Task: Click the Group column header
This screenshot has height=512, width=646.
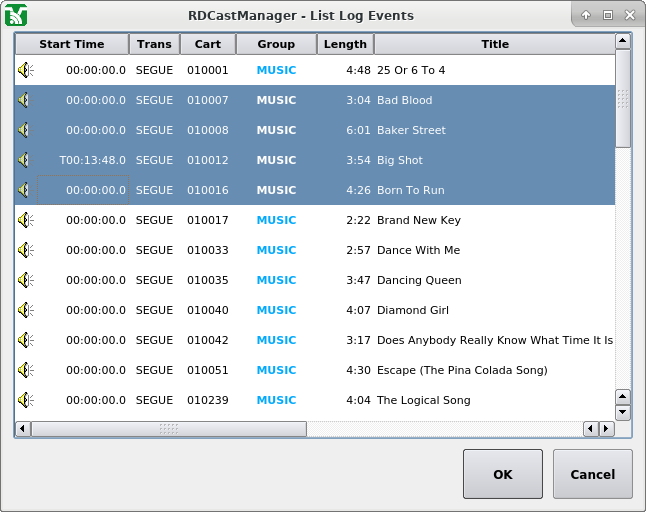Action: [276, 44]
